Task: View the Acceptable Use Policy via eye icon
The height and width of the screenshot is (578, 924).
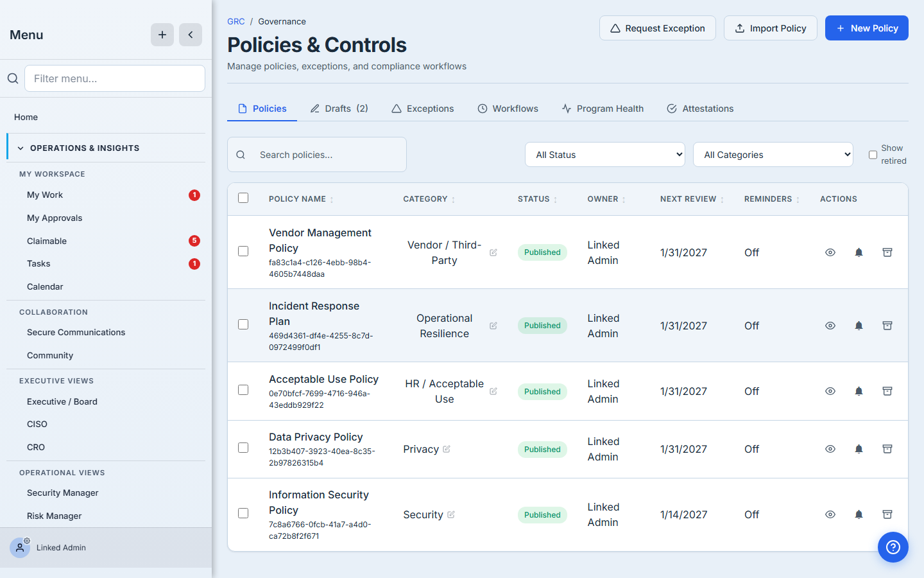Action: tap(830, 391)
